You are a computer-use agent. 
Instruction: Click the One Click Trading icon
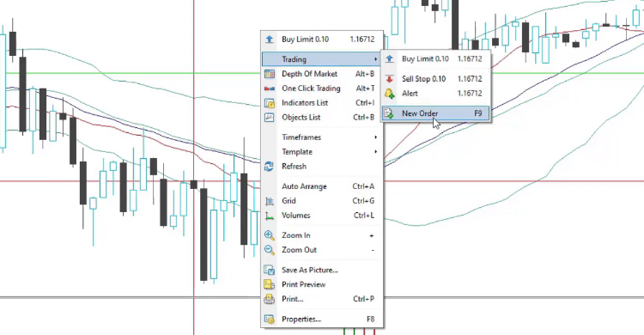point(270,88)
